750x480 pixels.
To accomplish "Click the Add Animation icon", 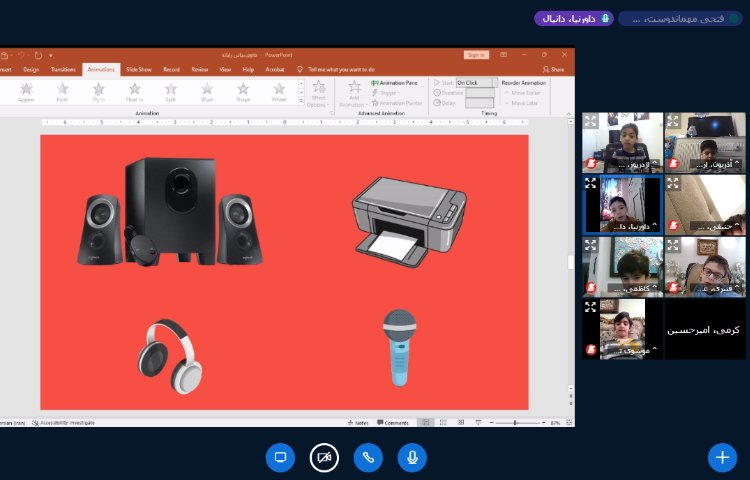I will click(x=351, y=91).
